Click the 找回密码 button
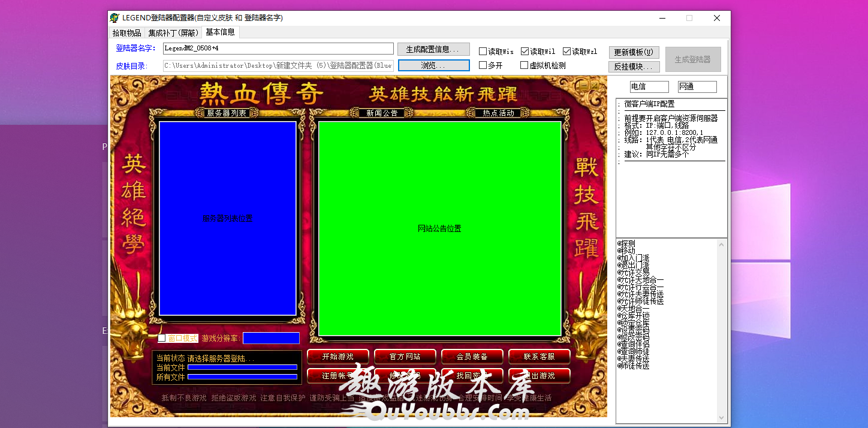868x428 pixels. [x=472, y=376]
